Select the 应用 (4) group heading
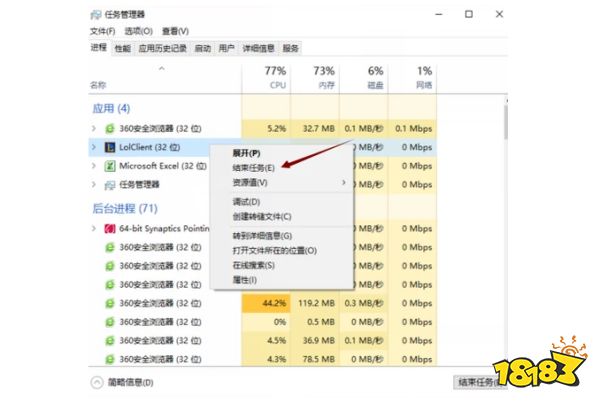Screen dimensions: 600x404 (x=111, y=109)
